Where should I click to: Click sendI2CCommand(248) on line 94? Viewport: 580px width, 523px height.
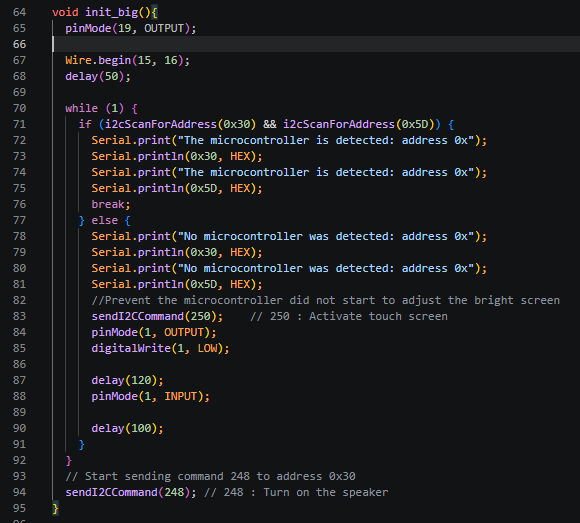pos(131,492)
